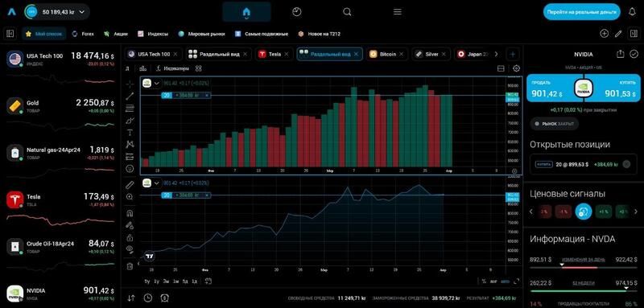Toggle percent scale on chart
Image resolution: width=644 pixels, height=308 pixels.
(x=484, y=281)
